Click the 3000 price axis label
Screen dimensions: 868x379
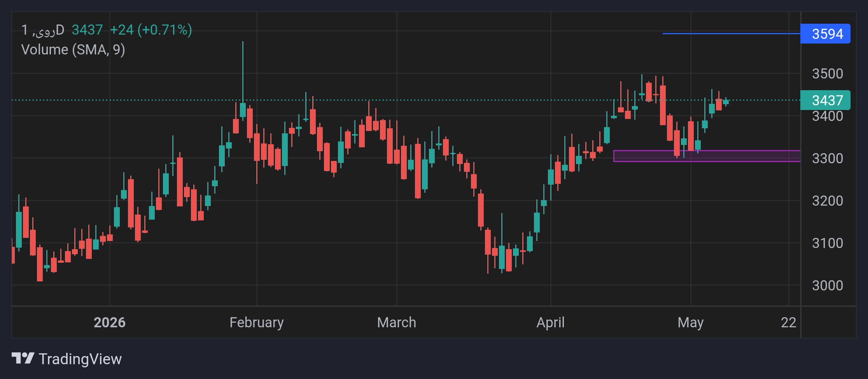point(828,285)
